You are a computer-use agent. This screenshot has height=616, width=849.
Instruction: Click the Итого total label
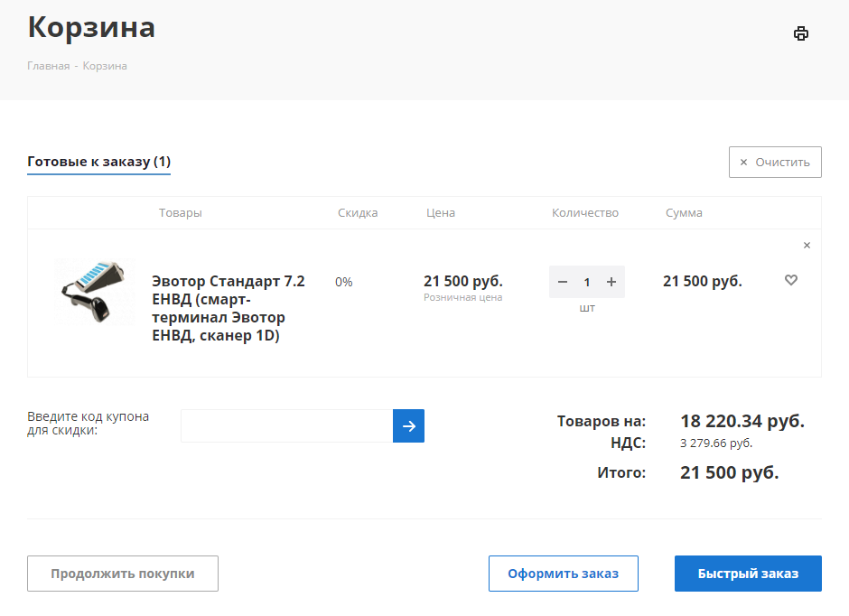point(621,472)
